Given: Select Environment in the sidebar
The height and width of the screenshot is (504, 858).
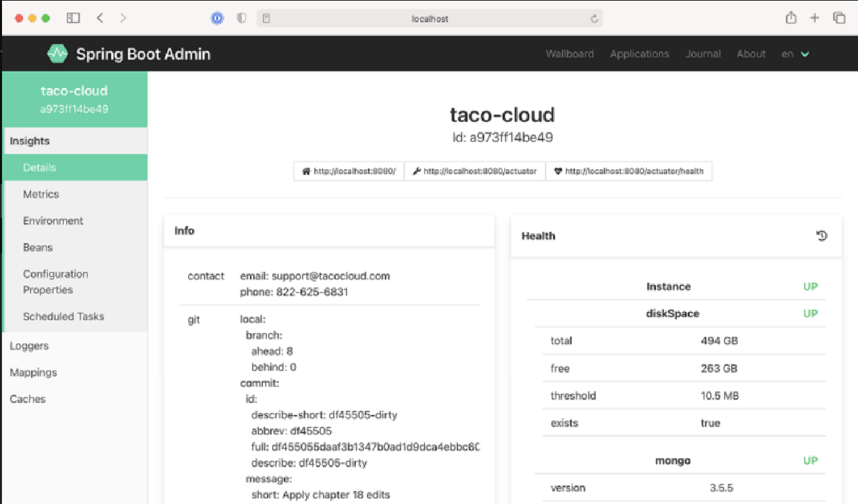Looking at the screenshot, I should (x=75, y=221).
